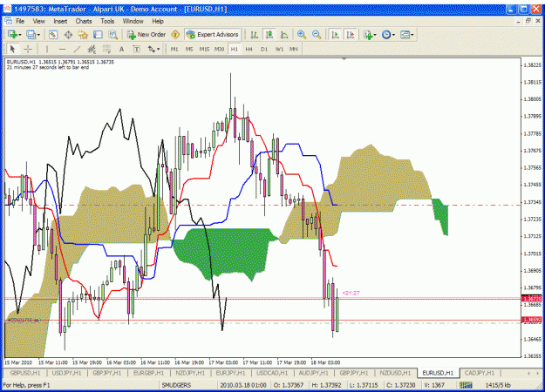Open the Charts menu

point(84,21)
